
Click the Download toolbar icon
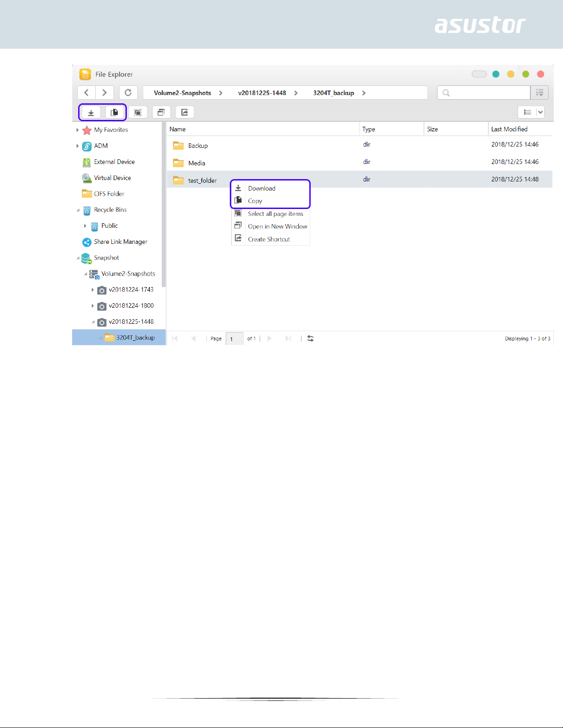tap(91, 112)
